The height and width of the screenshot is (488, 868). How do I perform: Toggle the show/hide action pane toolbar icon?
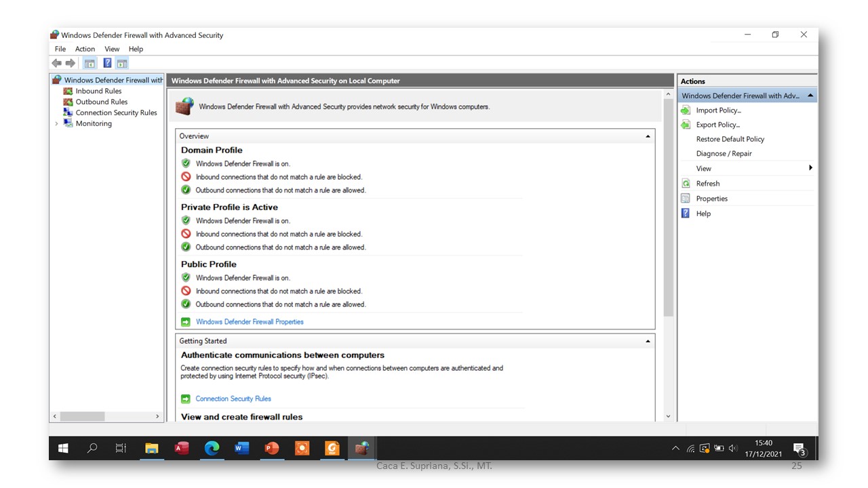click(x=122, y=63)
